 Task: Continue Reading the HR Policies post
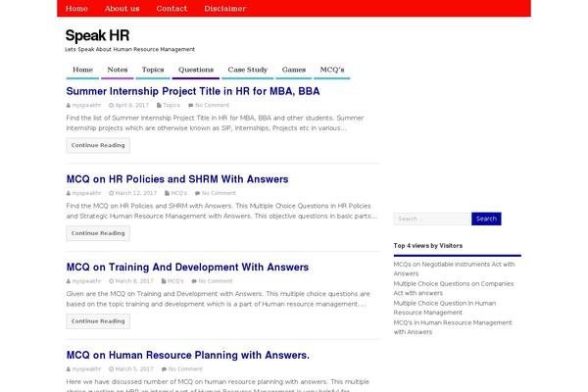pyautogui.click(x=98, y=233)
